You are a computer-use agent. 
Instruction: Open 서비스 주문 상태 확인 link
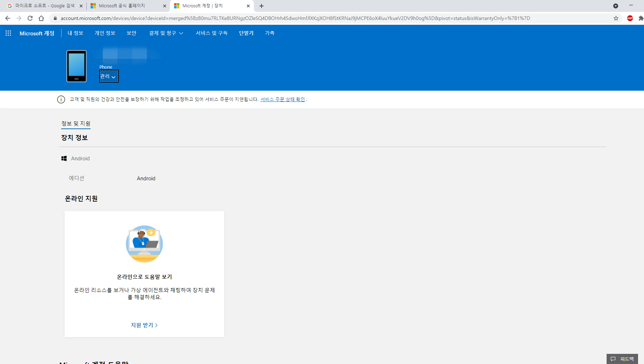[x=283, y=99]
